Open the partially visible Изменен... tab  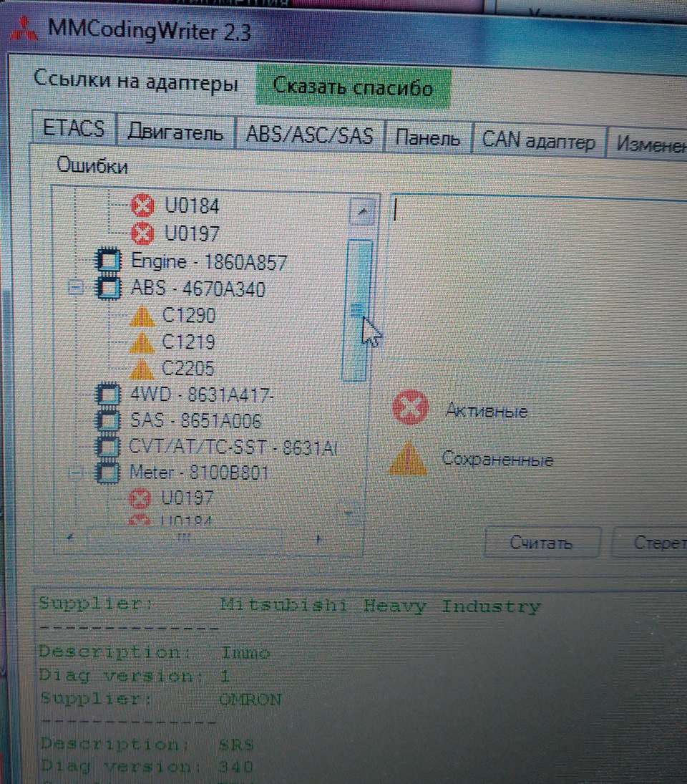coord(648,143)
